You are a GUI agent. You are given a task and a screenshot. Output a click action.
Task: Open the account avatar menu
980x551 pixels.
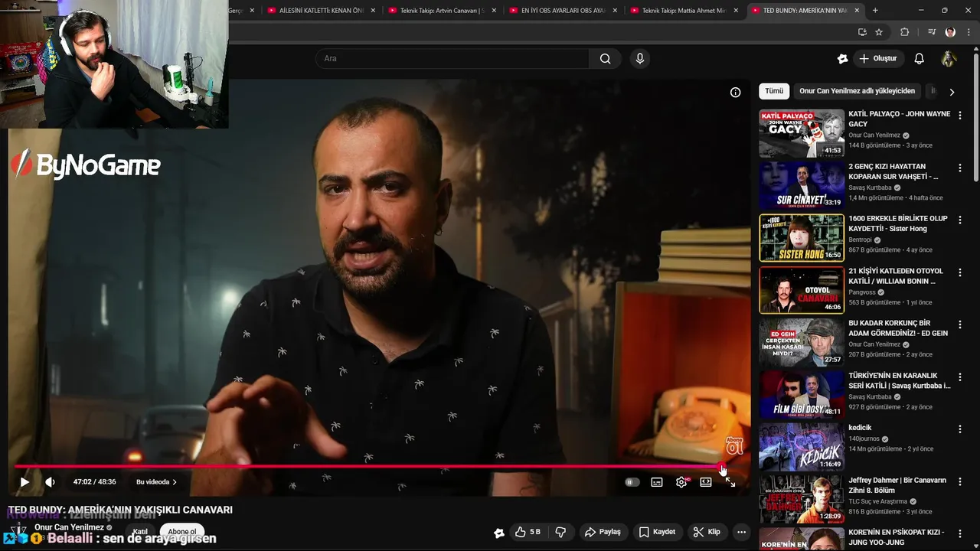(x=949, y=58)
